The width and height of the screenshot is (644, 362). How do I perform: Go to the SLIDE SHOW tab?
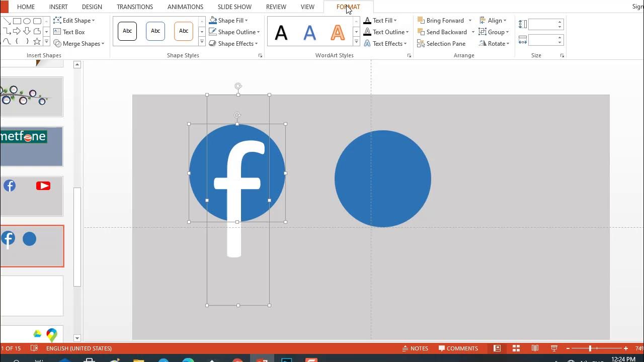point(234,7)
